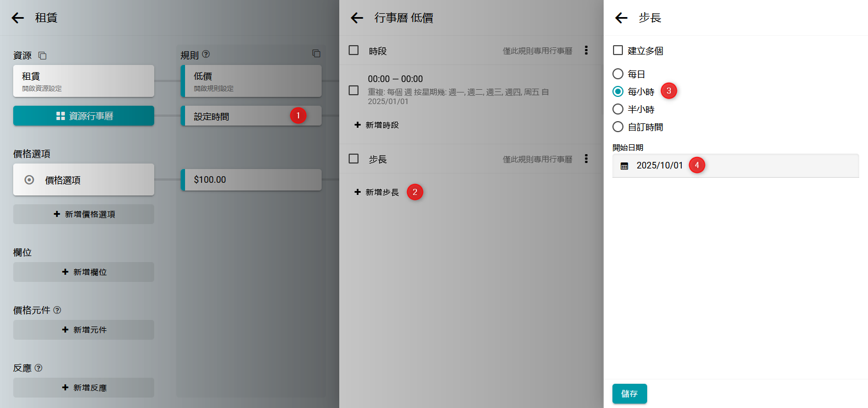The image size is (868, 408).
Task: Click the copy icon next to 資源
Action: (x=42, y=56)
